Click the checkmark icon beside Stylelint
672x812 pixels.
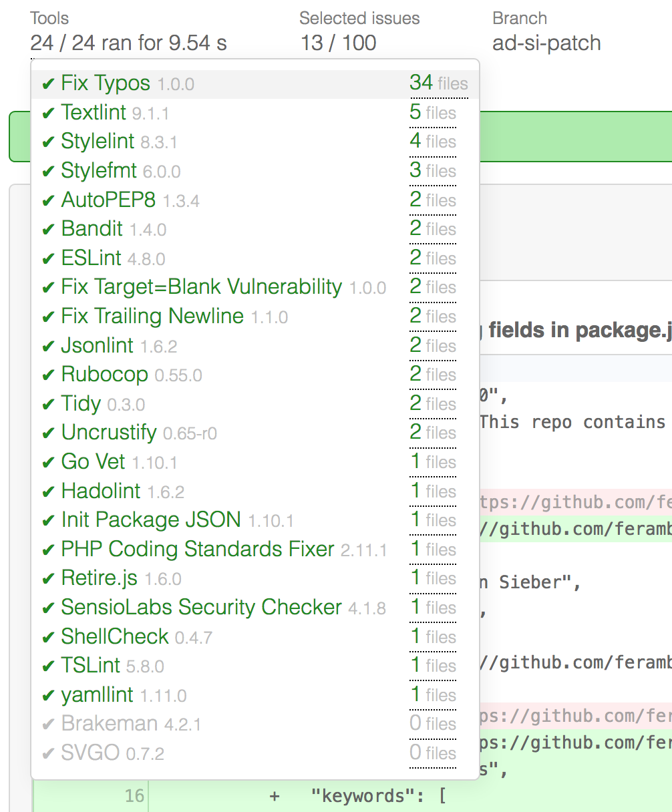tap(47, 142)
